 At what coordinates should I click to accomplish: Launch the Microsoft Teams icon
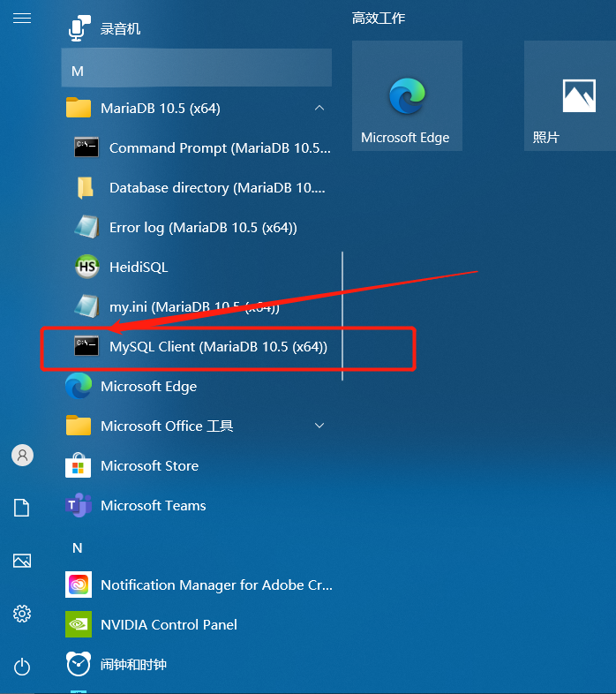pos(79,505)
